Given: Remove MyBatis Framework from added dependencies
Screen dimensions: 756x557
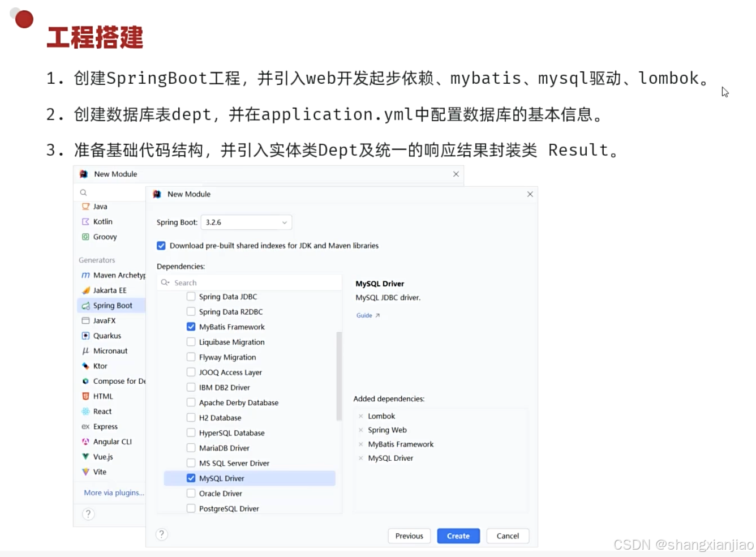Looking at the screenshot, I should click(360, 444).
